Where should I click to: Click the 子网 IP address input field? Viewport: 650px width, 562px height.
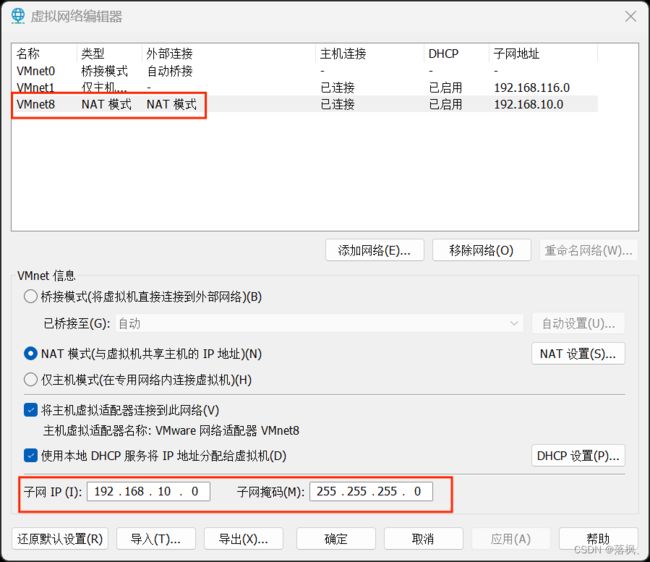pyautogui.click(x=149, y=491)
